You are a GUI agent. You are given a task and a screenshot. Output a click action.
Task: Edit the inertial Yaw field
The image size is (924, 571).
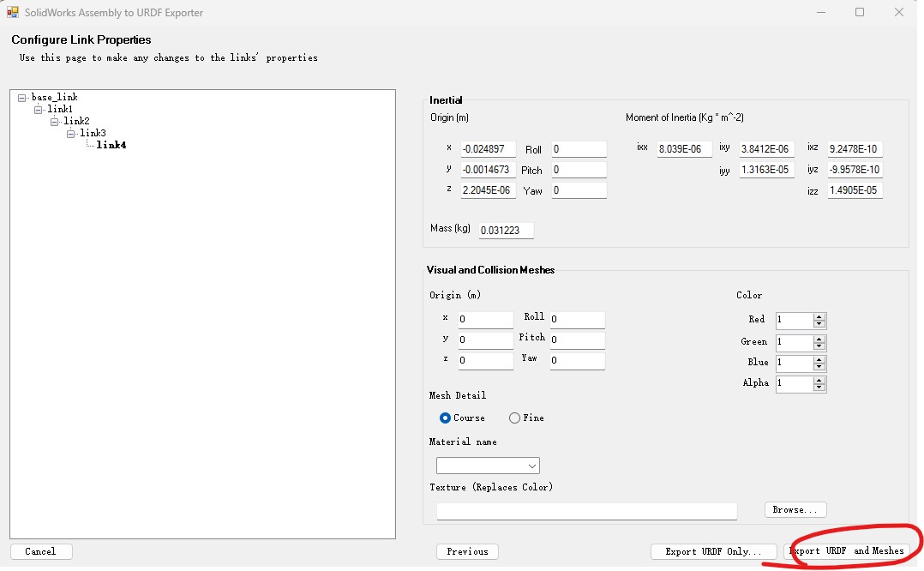pyautogui.click(x=579, y=190)
